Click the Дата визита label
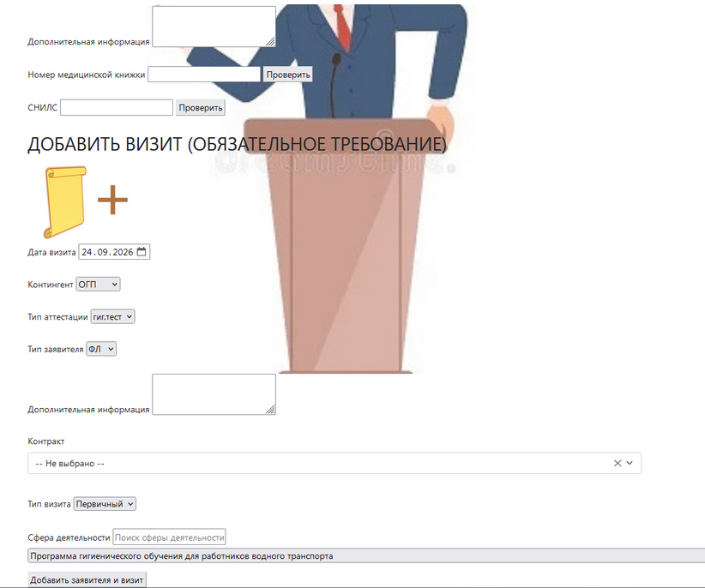 pyautogui.click(x=51, y=253)
